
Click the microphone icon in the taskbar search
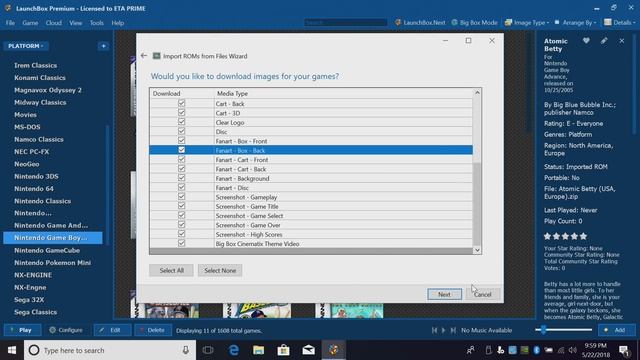[x=186, y=350]
